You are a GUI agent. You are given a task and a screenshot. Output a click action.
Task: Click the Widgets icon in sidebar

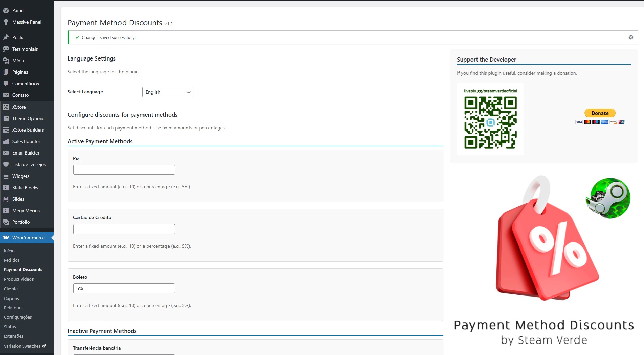coord(6,176)
